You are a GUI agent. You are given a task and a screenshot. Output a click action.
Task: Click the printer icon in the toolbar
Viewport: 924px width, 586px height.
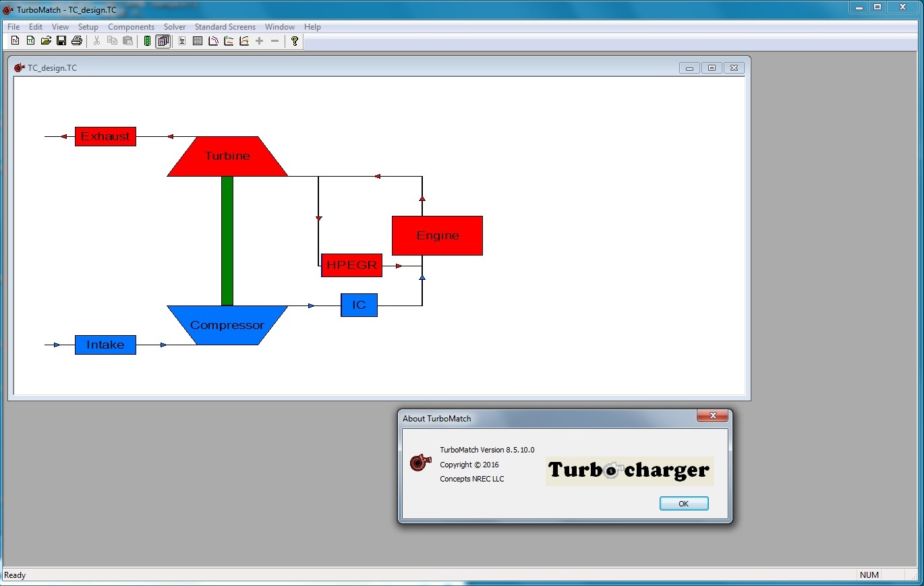pyautogui.click(x=77, y=41)
